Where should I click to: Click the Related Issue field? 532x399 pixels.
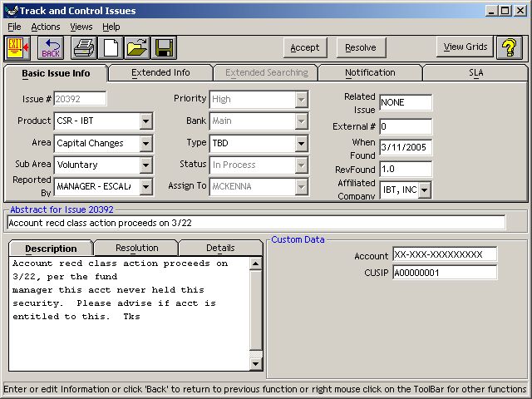tap(406, 102)
